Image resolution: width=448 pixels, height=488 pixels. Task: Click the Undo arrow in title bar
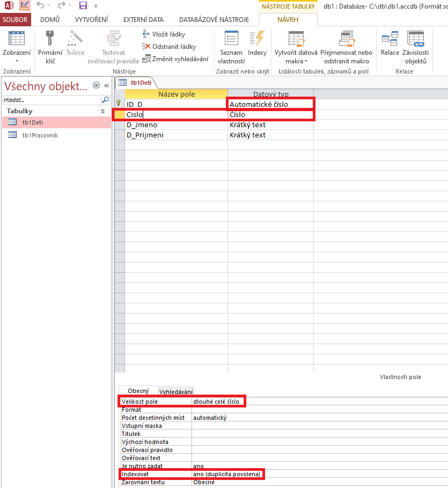(40, 6)
